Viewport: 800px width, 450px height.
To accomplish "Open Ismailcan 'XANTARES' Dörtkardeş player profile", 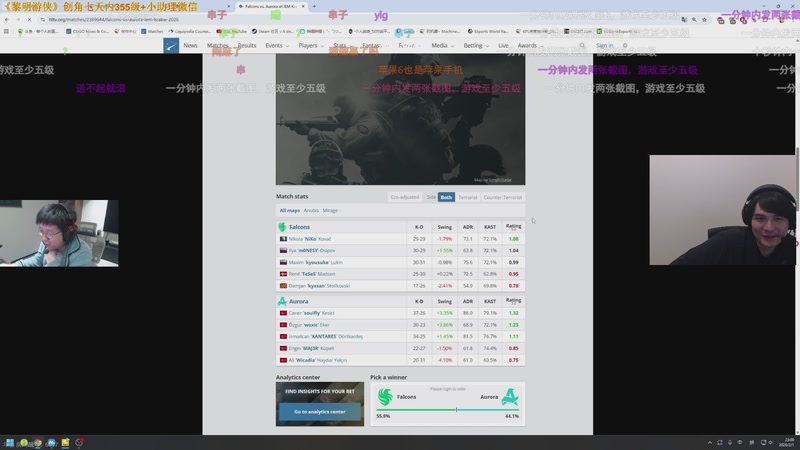I will coord(326,336).
